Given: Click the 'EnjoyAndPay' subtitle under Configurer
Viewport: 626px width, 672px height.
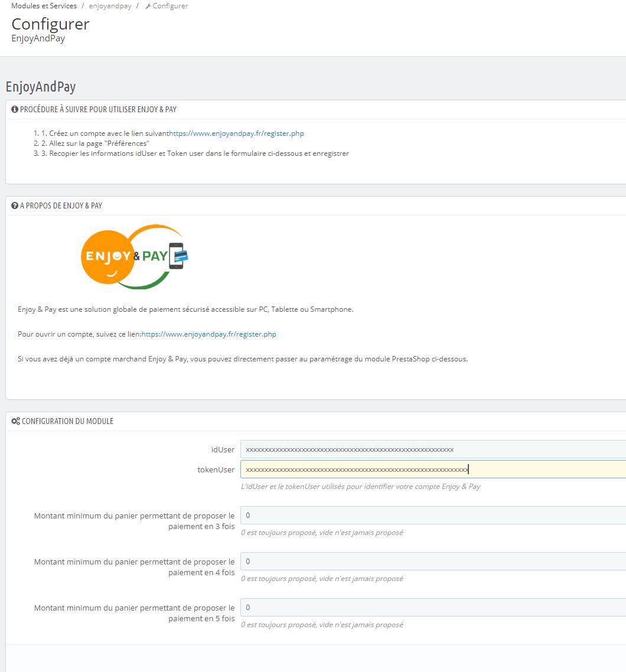Looking at the screenshot, I should [x=38, y=38].
